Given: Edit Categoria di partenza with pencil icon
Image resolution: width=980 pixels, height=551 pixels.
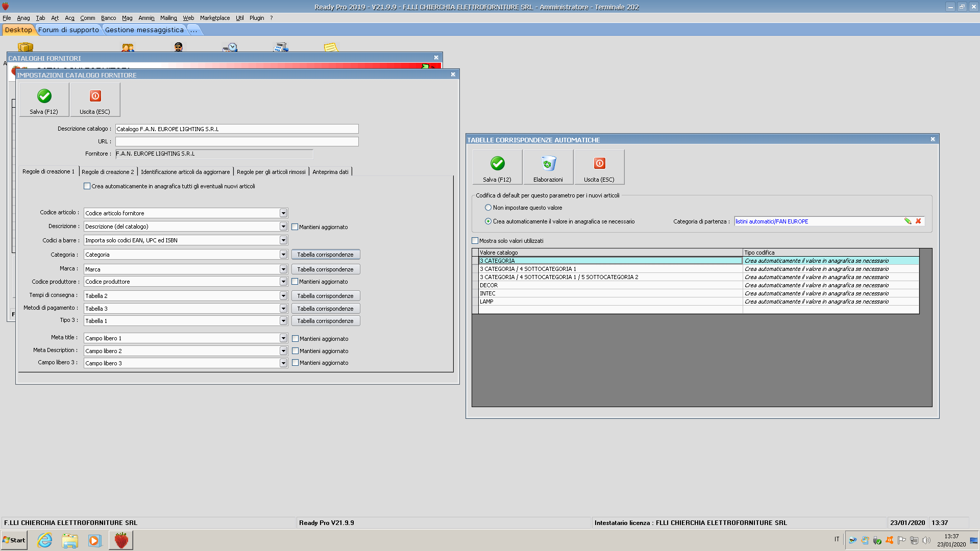Looking at the screenshot, I should (908, 221).
